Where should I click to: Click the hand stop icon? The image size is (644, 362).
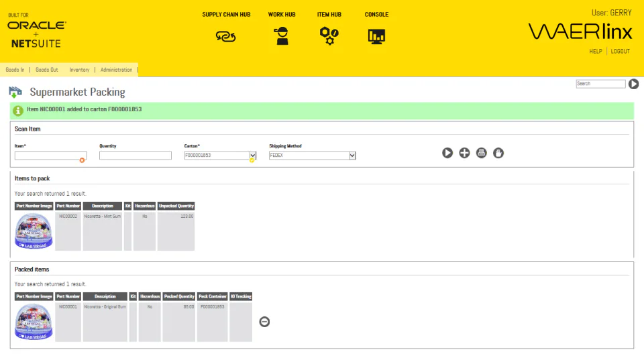click(x=498, y=153)
